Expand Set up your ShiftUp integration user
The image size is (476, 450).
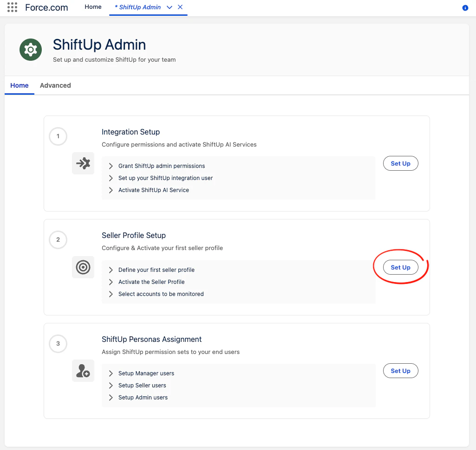111,178
